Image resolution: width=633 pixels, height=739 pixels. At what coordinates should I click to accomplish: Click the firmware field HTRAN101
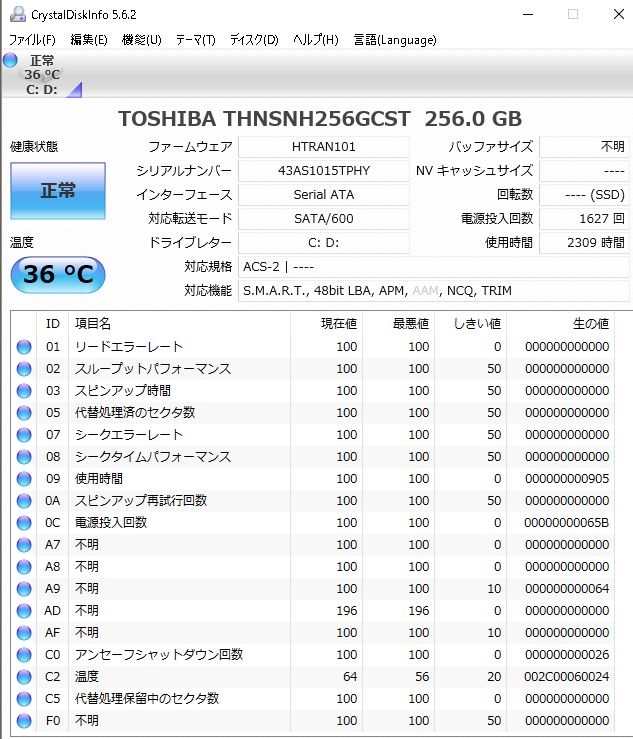[x=323, y=147]
